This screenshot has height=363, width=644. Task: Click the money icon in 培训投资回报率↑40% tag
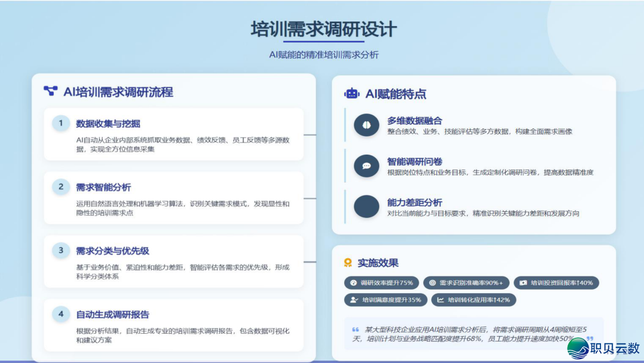[x=524, y=283]
